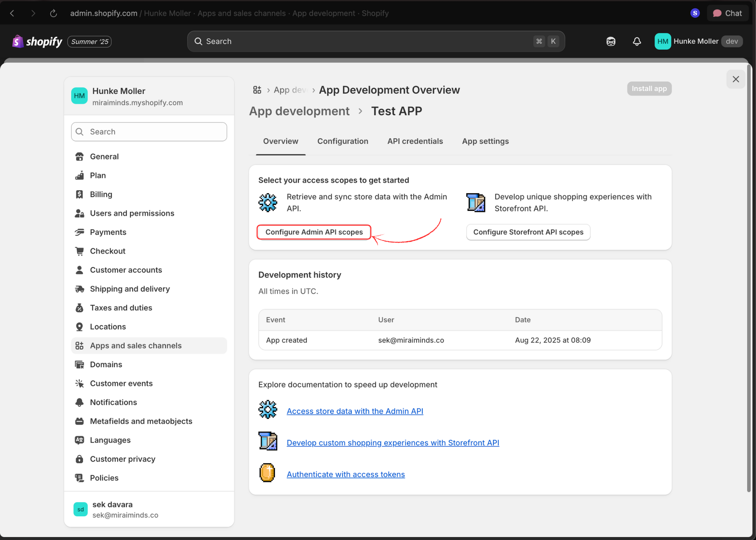Click the storefront icon beside Storefront API description
Screen dimensions: 756x540
[476, 202]
